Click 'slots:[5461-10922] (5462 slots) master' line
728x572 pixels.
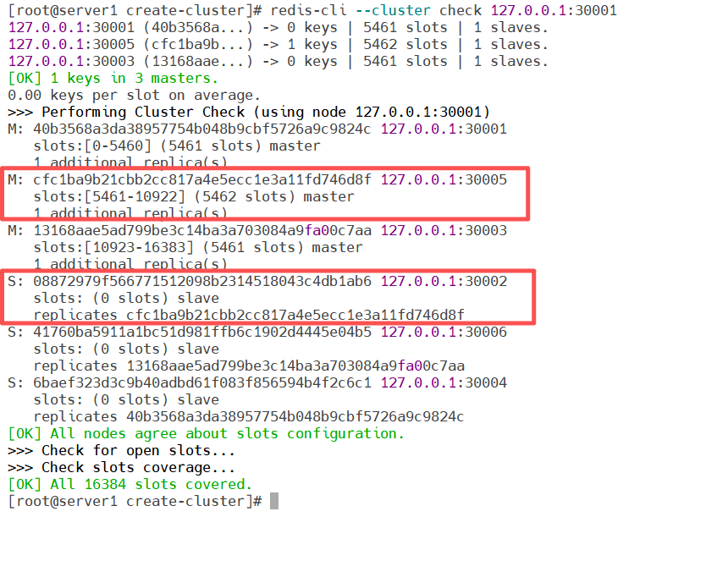pyautogui.click(x=194, y=196)
